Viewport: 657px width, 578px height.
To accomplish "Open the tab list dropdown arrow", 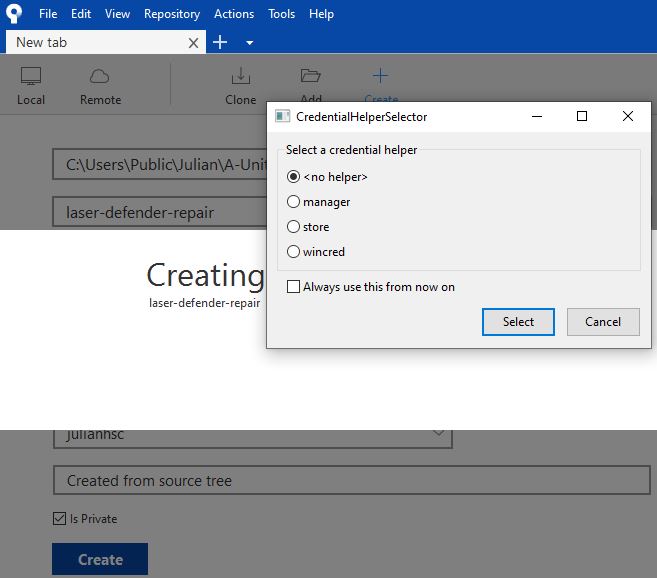I will (x=249, y=43).
